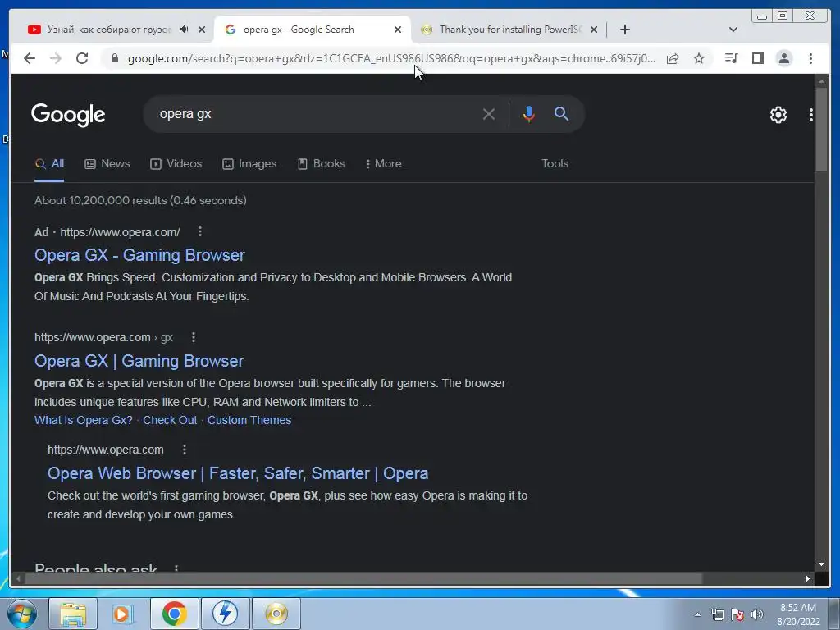Launch Windows Media Player from taskbar

click(x=123, y=614)
